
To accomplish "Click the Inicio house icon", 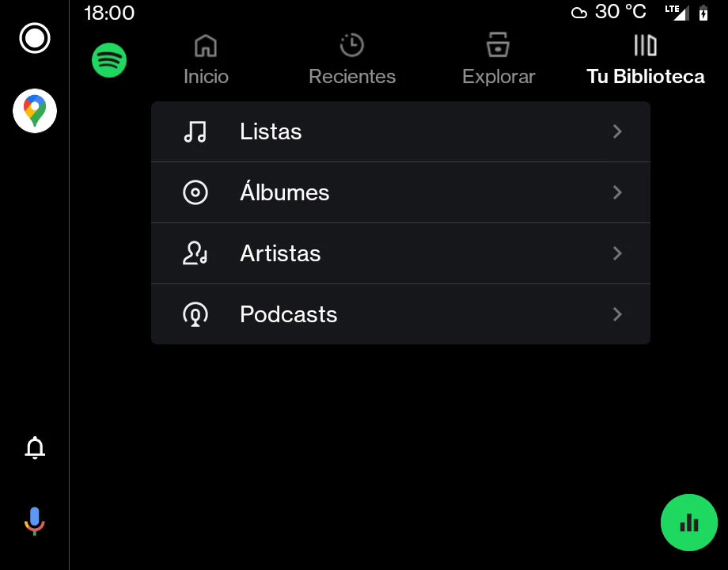I will coord(206,46).
